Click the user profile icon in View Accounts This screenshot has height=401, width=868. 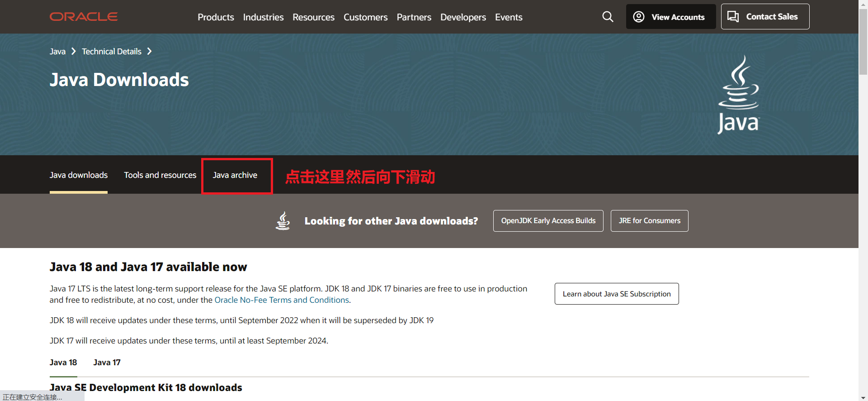[x=638, y=17]
